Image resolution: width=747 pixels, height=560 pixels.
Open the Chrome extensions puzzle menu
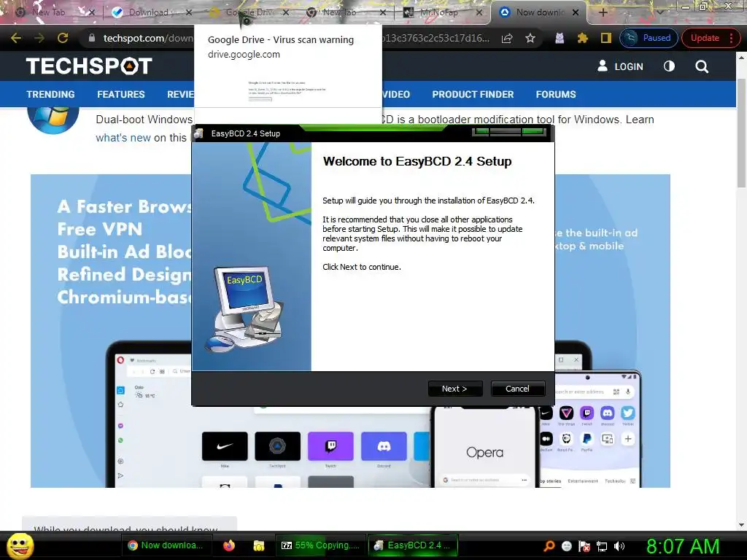583,38
